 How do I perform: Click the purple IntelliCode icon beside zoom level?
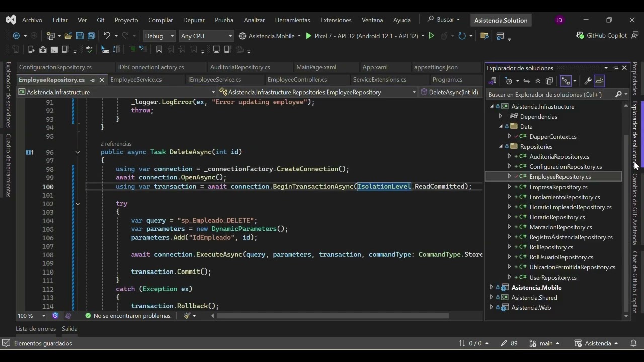point(55,316)
